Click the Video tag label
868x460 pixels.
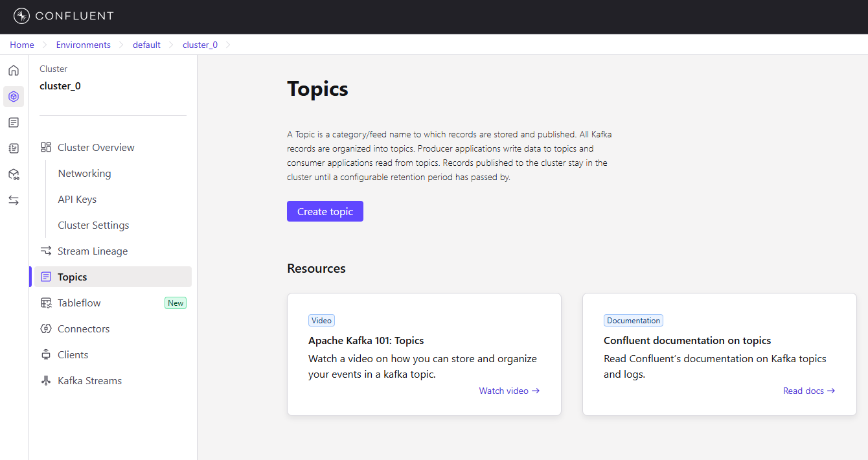point(321,320)
